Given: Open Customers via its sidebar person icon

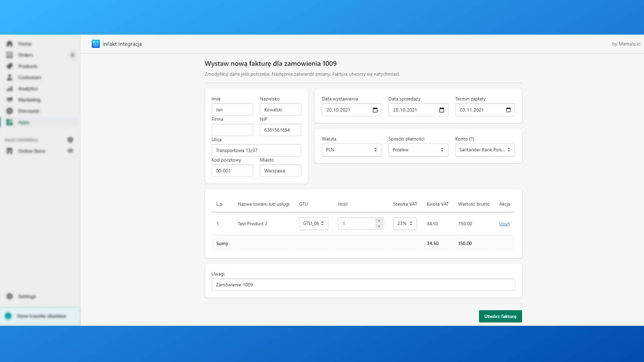Looking at the screenshot, I should (10, 77).
